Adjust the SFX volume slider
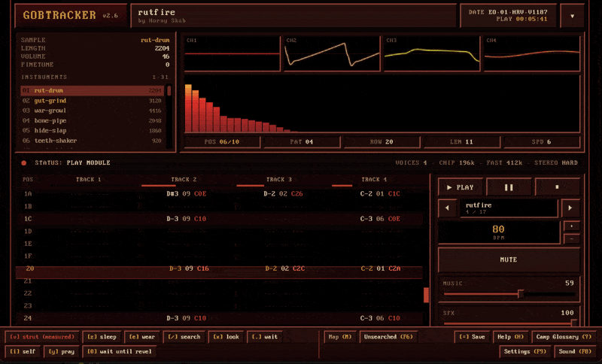 509,323
